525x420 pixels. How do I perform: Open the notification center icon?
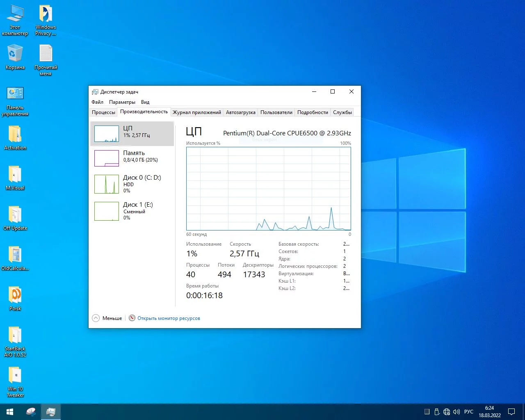[x=511, y=412]
